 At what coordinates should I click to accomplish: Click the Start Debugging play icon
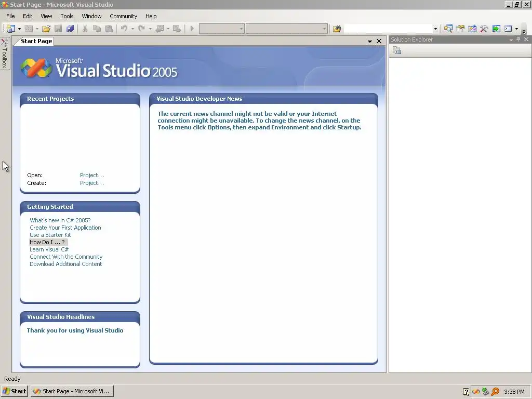tap(192, 29)
